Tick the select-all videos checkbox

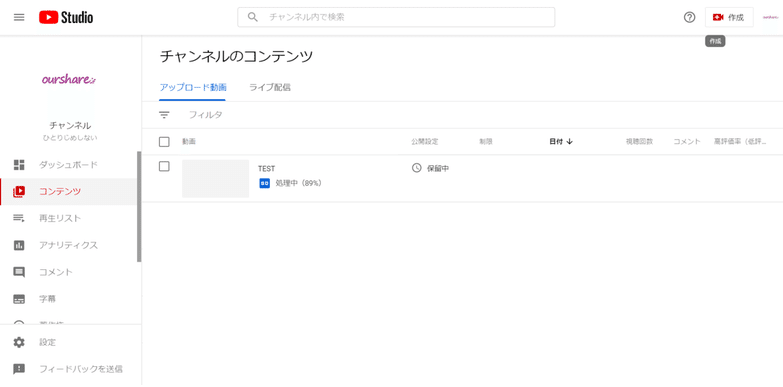(164, 142)
